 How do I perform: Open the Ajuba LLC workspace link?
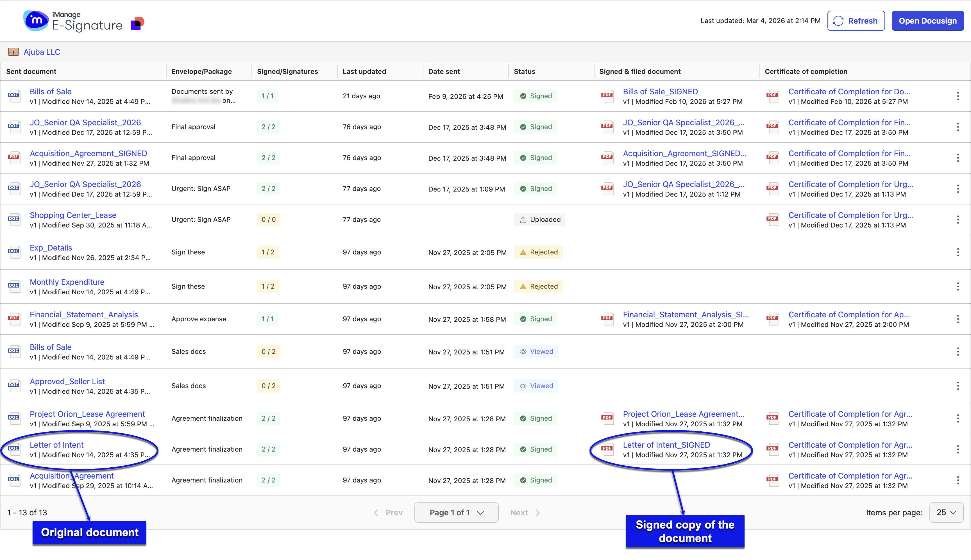42,52
